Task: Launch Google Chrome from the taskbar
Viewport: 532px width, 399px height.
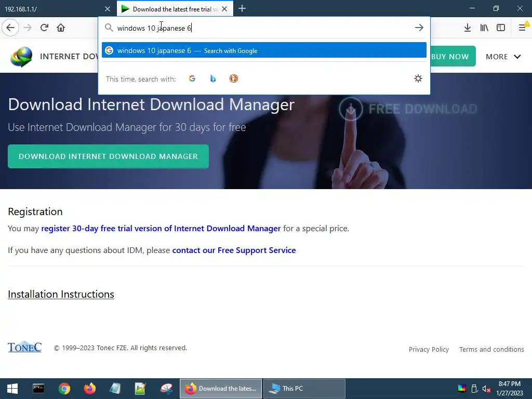Action: tap(64, 389)
